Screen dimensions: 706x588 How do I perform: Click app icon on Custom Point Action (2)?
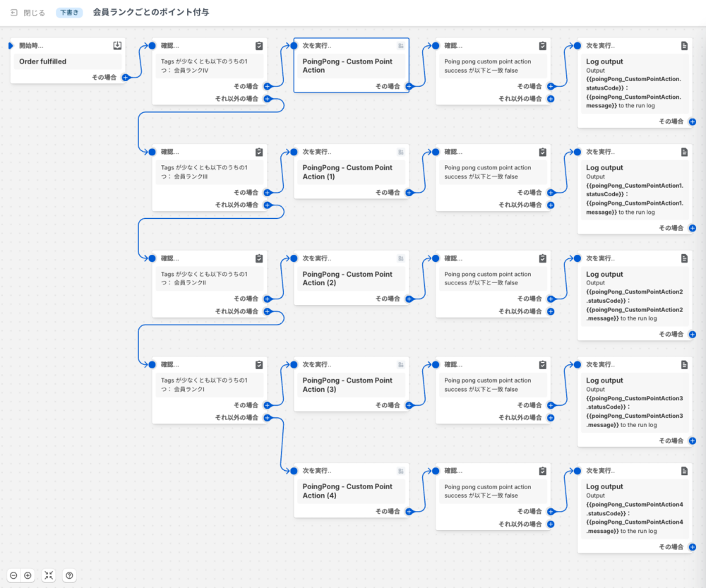[401, 258]
